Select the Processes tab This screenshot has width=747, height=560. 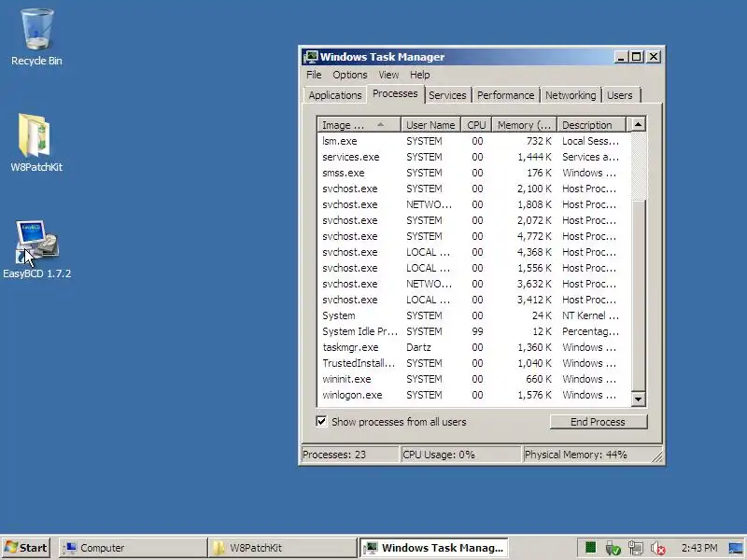(395, 94)
